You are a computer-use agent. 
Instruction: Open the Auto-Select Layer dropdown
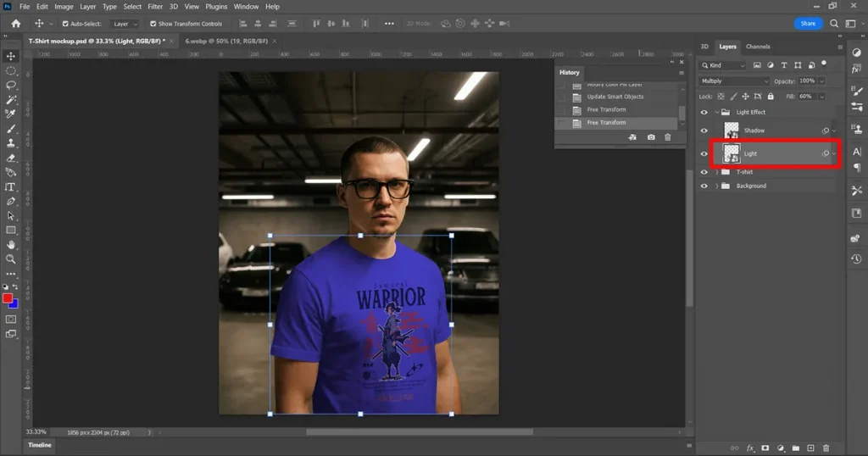click(x=124, y=24)
